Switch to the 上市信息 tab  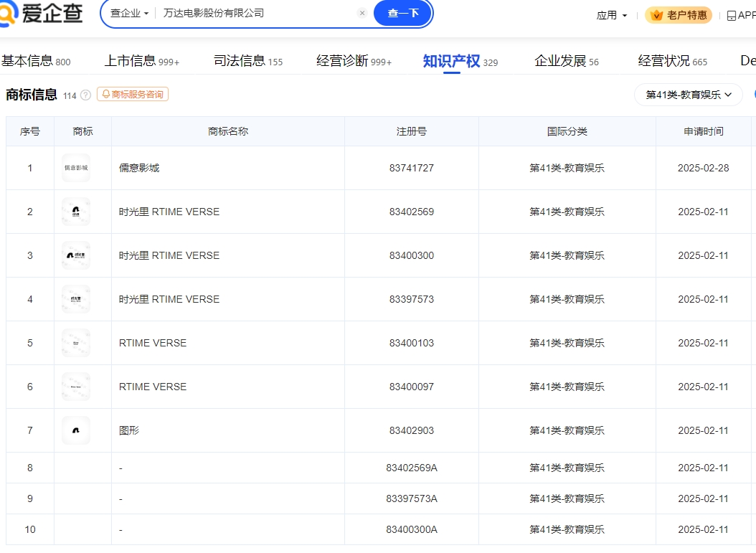click(x=142, y=61)
